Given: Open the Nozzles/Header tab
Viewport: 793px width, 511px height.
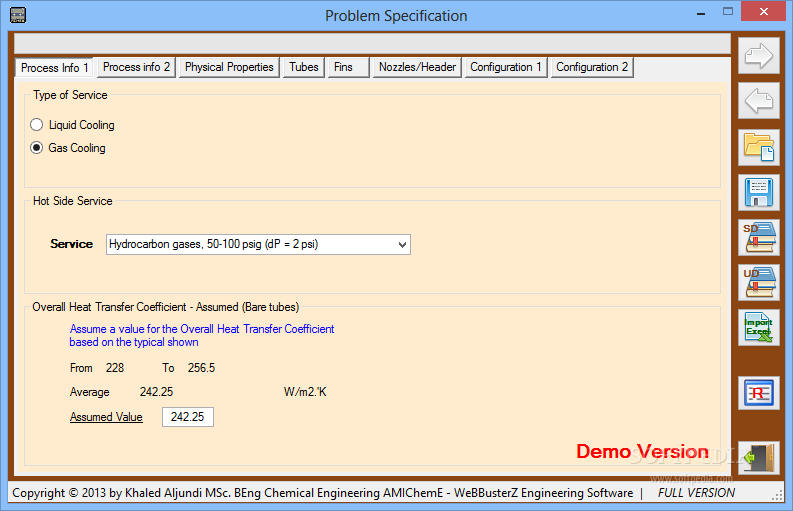Looking at the screenshot, I should (x=417, y=67).
